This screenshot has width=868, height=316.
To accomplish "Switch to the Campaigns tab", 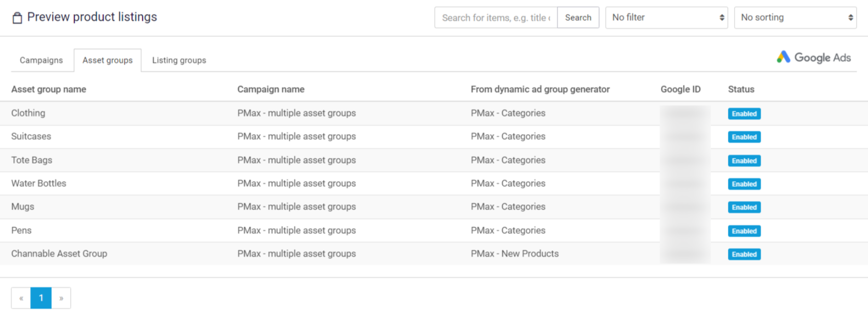I will [41, 60].
